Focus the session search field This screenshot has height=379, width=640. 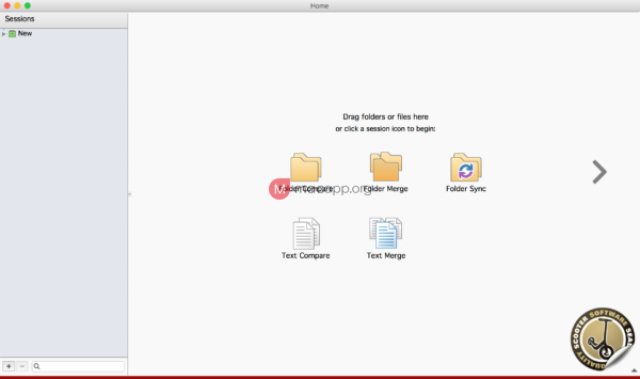coord(78,366)
